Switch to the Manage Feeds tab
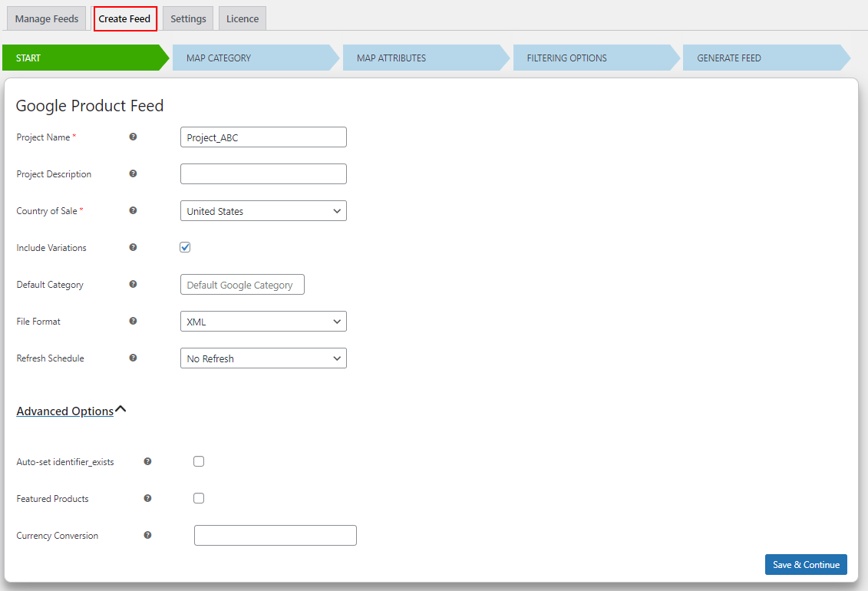This screenshot has height=591, width=868. pyautogui.click(x=47, y=19)
